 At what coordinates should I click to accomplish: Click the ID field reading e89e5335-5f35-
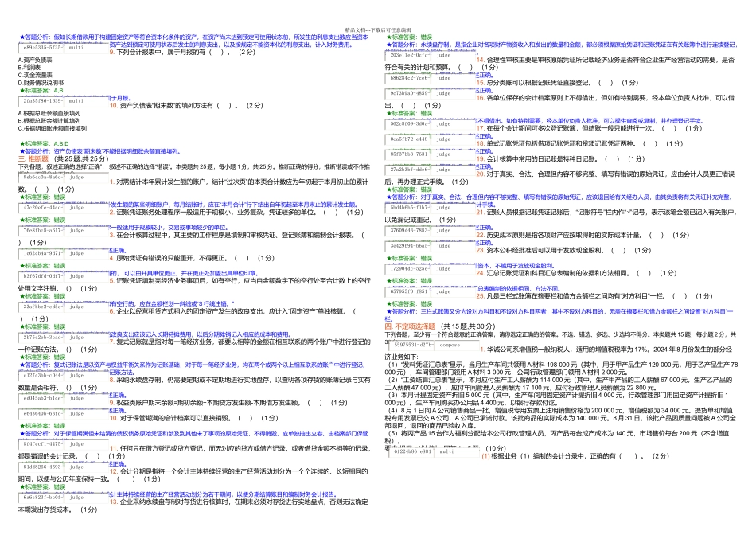coord(41,48)
